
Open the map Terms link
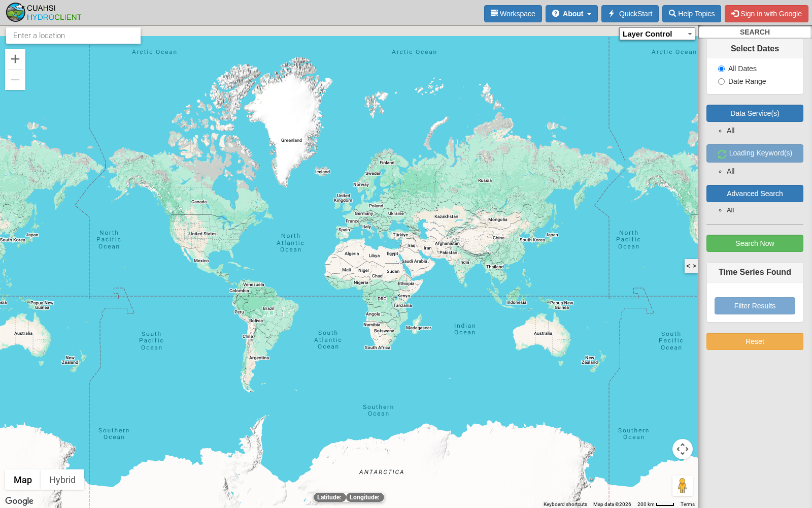point(688,504)
